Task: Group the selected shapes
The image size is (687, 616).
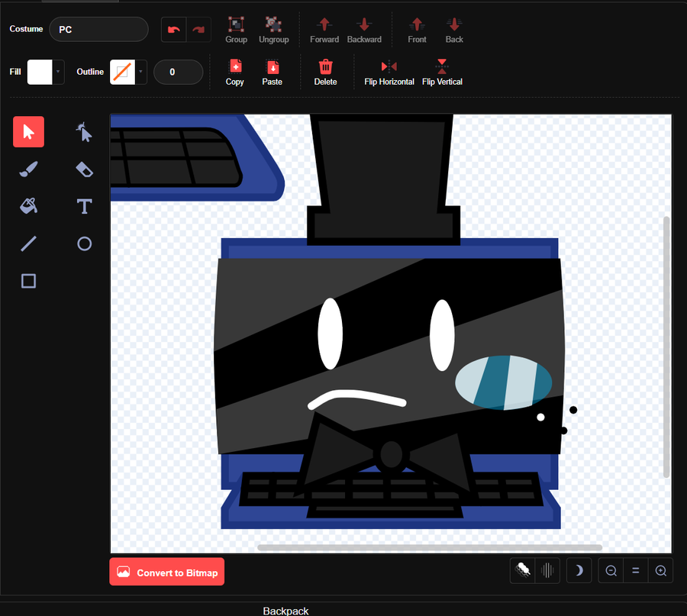Action: [x=236, y=30]
